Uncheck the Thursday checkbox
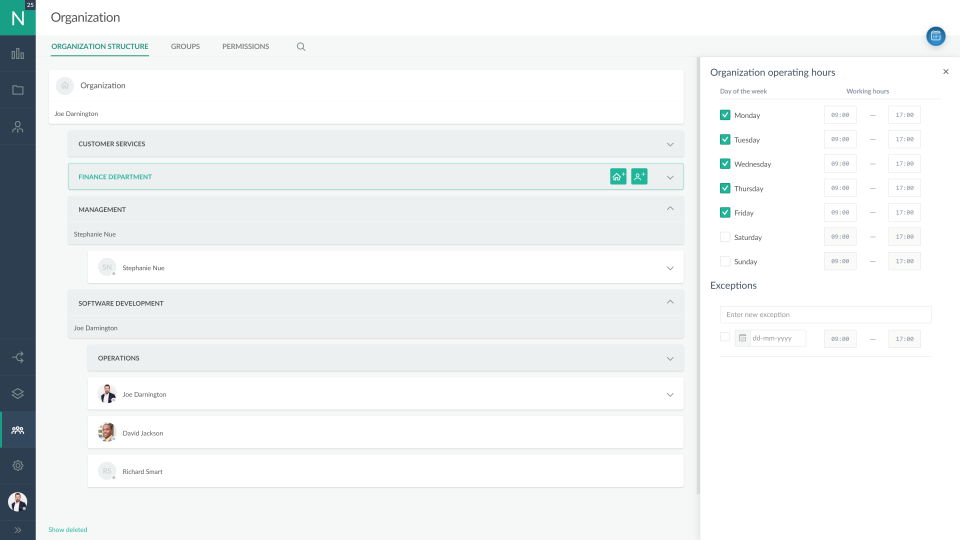The height and width of the screenshot is (540, 960). click(x=725, y=189)
